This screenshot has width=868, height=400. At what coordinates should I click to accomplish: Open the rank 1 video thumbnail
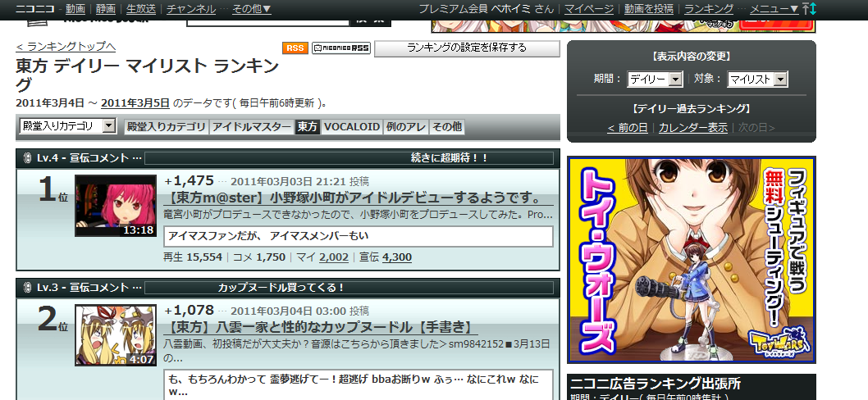click(x=116, y=206)
